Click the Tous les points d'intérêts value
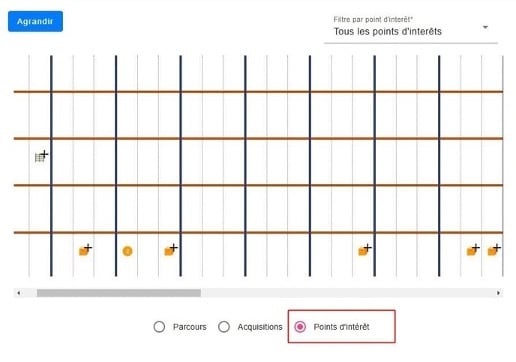The height and width of the screenshot is (362, 516). (x=388, y=32)
